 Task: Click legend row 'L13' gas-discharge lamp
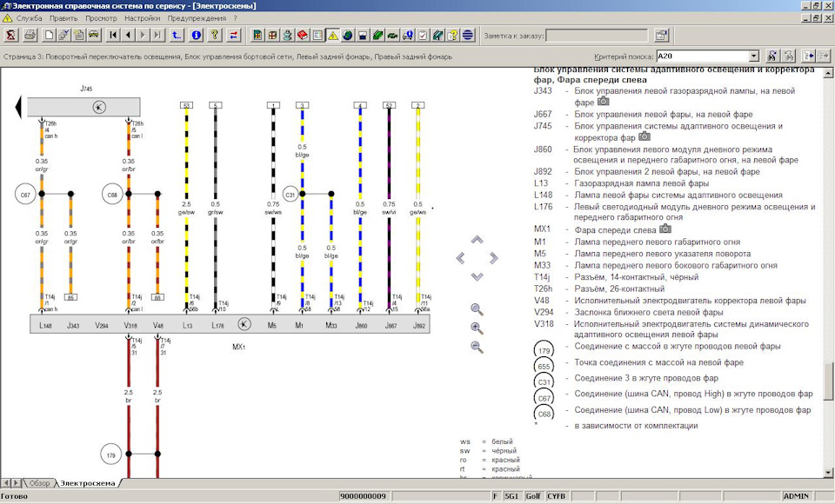[x=621, y=183]
